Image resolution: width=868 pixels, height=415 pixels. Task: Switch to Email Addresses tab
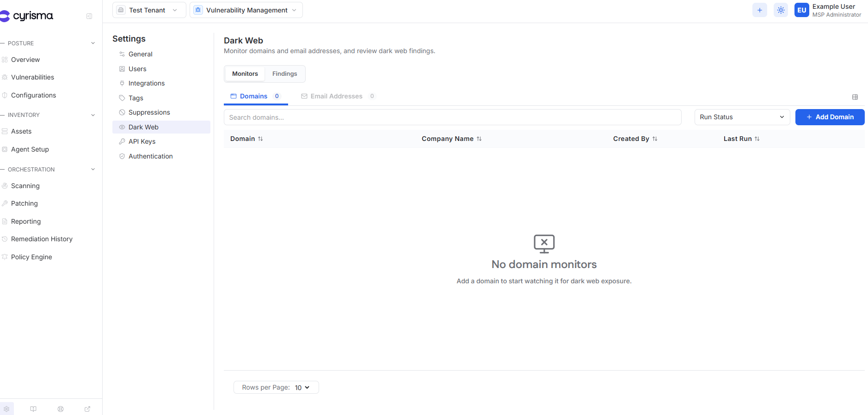point(338,96)
